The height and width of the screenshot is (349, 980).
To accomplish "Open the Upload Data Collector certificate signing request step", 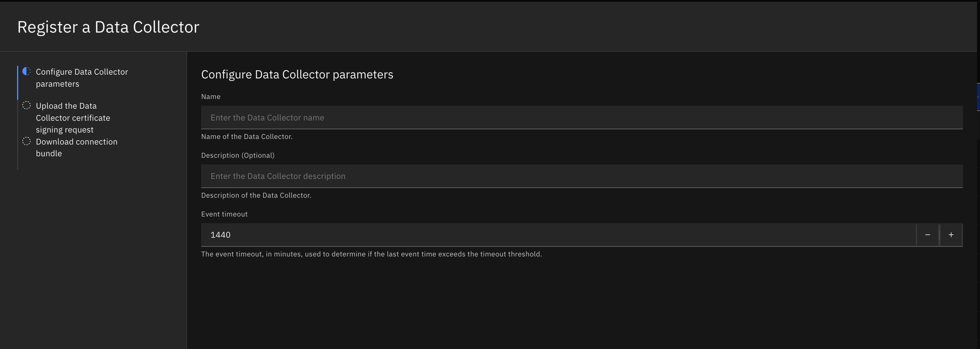I will [x=73, y=118].
